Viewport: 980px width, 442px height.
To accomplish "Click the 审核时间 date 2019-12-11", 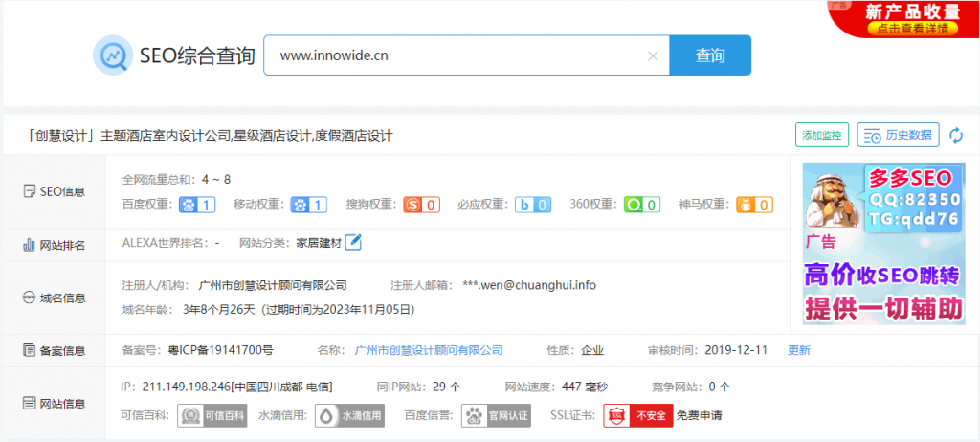I will pyautogui.click(x=736, y=350).
